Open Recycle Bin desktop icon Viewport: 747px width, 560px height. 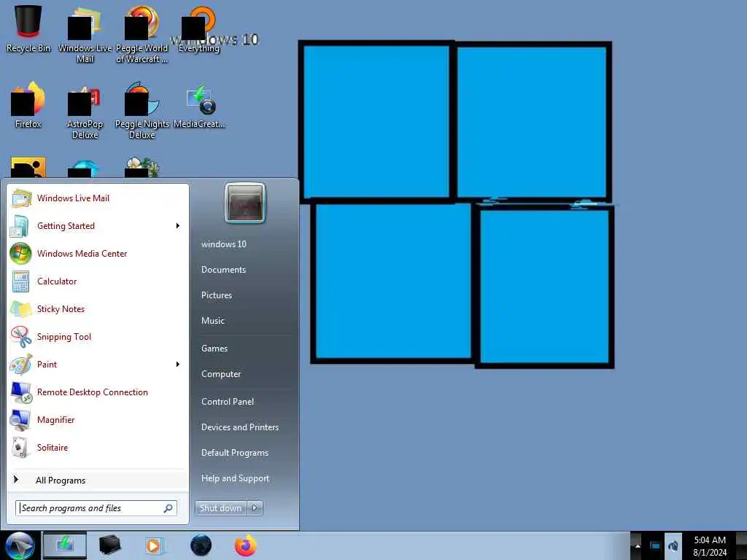point(28,28)
